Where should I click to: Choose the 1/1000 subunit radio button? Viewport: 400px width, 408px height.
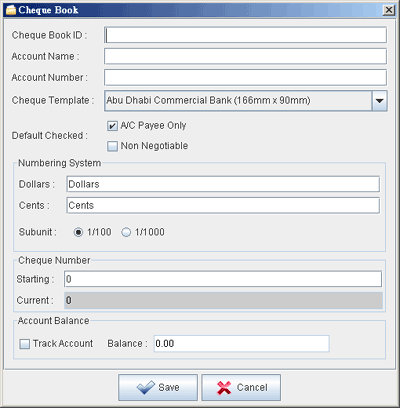tap(126, 232)
